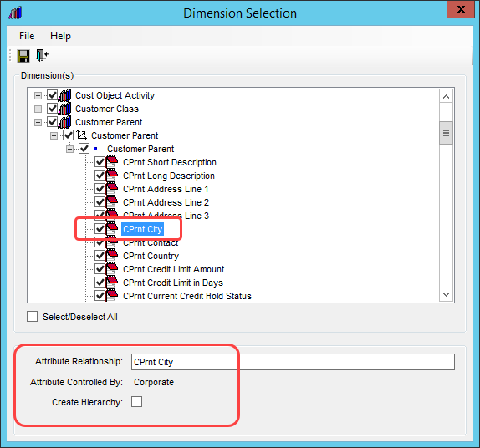
Task: Uncheck the CPrnt Short Description checkbox
Action: pyautogui.click(x=100, y=162)
